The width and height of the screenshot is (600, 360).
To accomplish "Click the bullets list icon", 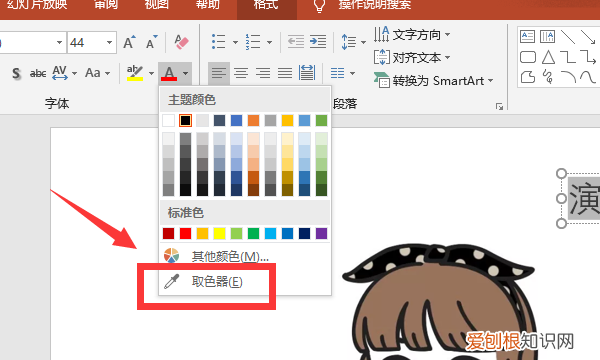I will 218,42.
